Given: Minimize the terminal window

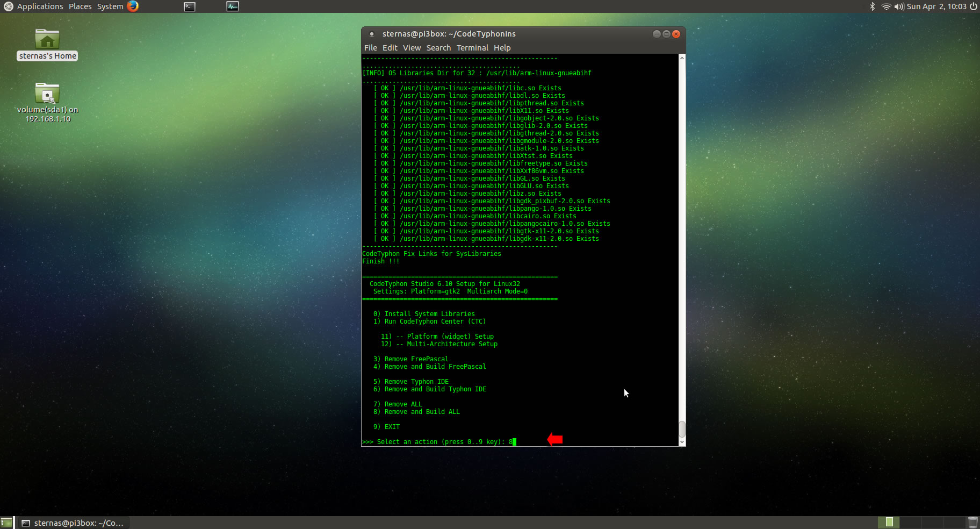Looking at the screenshot, I should click(x=657, y=34).
